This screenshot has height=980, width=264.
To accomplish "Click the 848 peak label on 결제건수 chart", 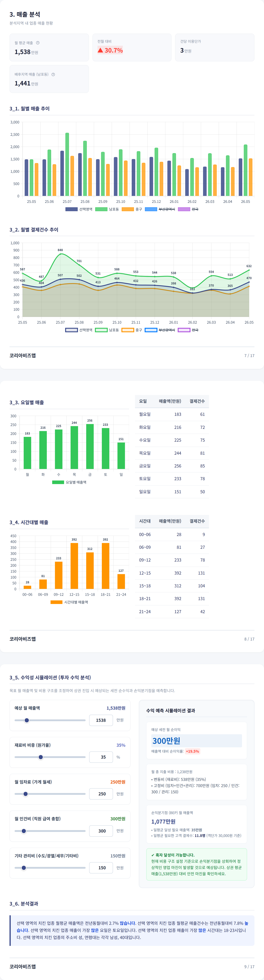I will pyautogui.click(x=60, y=250).
